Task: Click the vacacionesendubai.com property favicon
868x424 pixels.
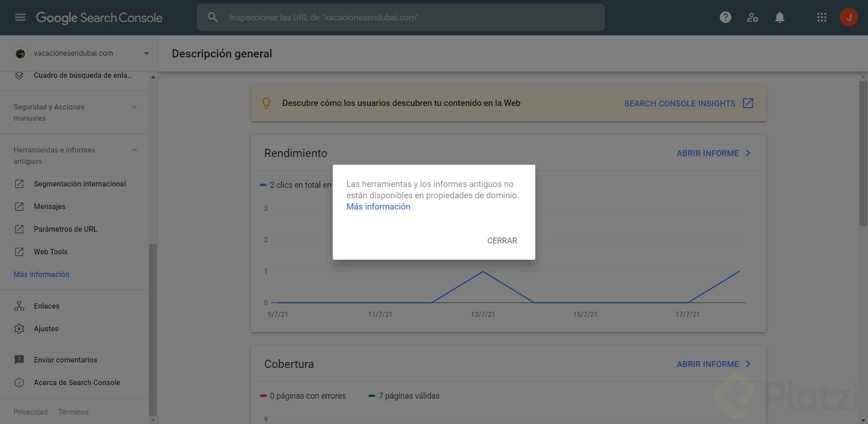Action: coord(20,53)
